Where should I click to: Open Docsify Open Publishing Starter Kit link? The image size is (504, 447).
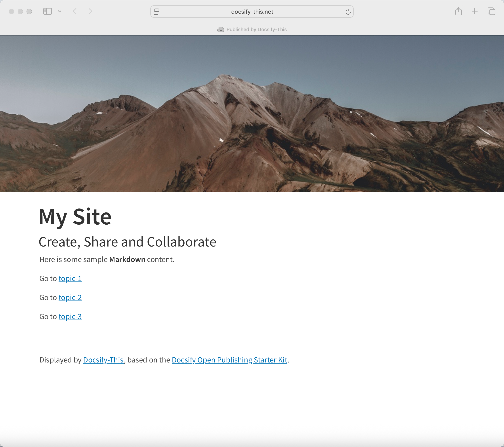point(229,360)
